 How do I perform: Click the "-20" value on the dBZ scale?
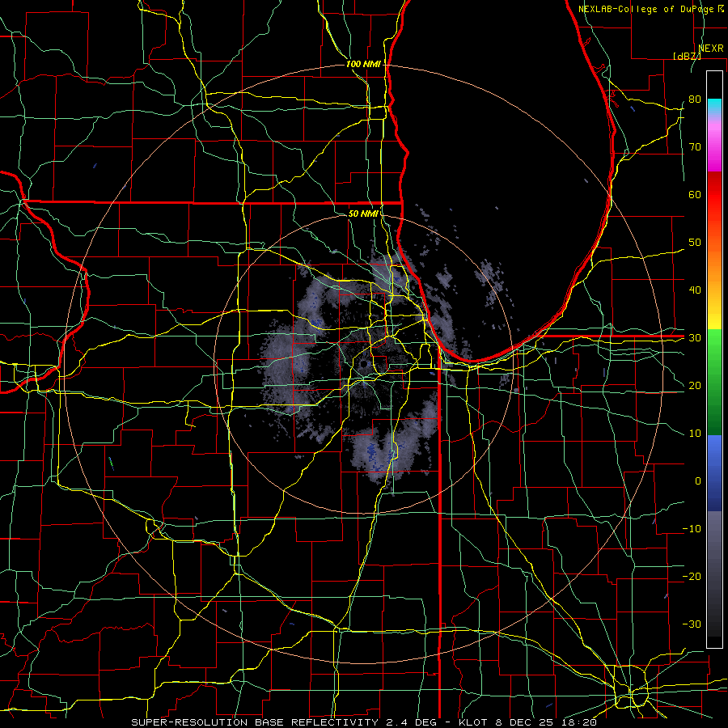click(692, 576)
